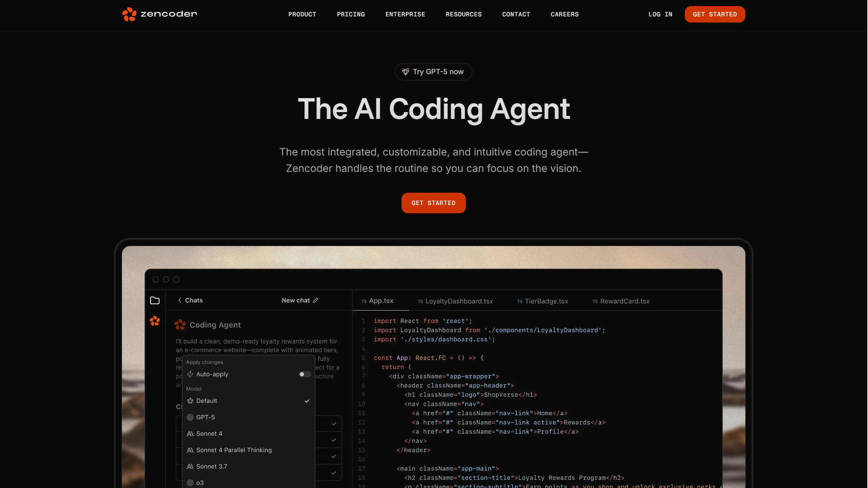This screenshot has height=488, width=868.
Task: Click the second mock window control circle
Action: [x=166, y=280]
